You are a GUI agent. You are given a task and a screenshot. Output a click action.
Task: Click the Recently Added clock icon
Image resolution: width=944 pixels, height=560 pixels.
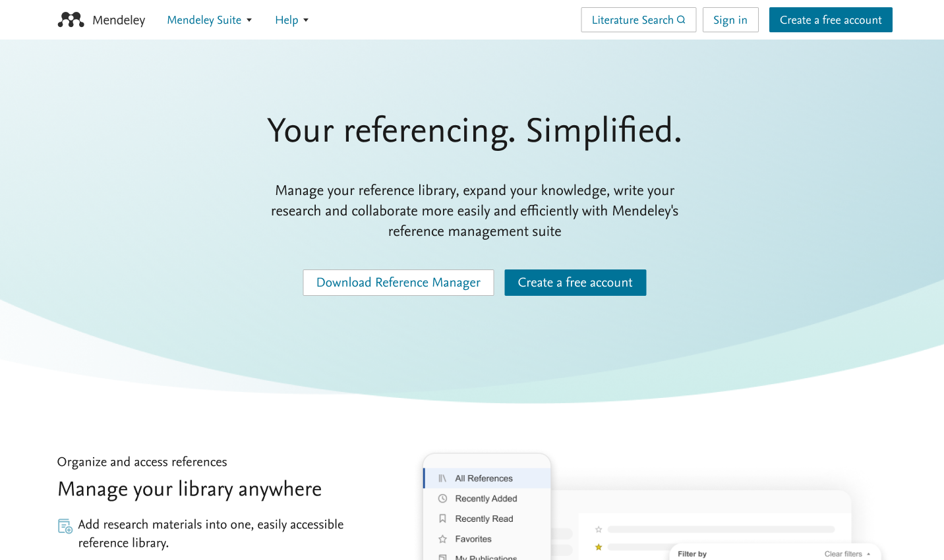pyautogui.click(x=442, y=499)
